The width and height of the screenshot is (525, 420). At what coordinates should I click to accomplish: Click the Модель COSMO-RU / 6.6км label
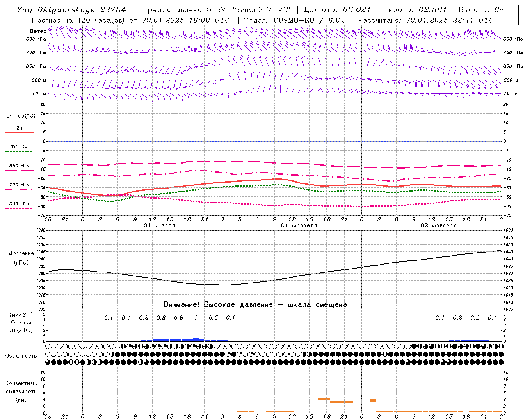coord(296,20)
